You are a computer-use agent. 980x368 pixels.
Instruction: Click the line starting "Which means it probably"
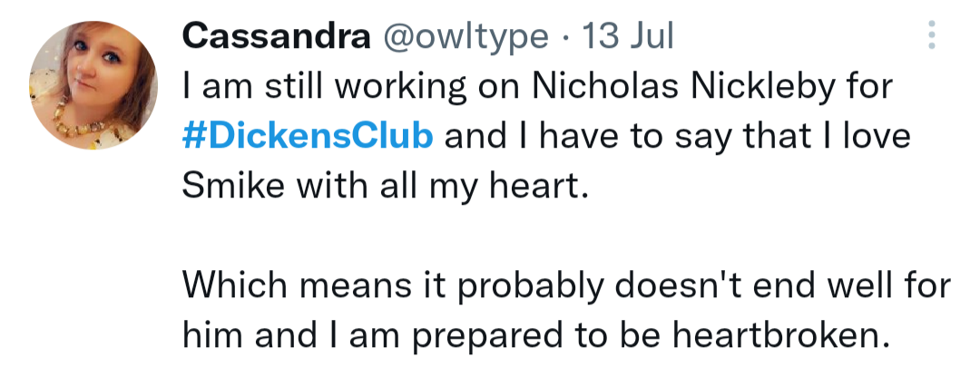tap(566, 286)
